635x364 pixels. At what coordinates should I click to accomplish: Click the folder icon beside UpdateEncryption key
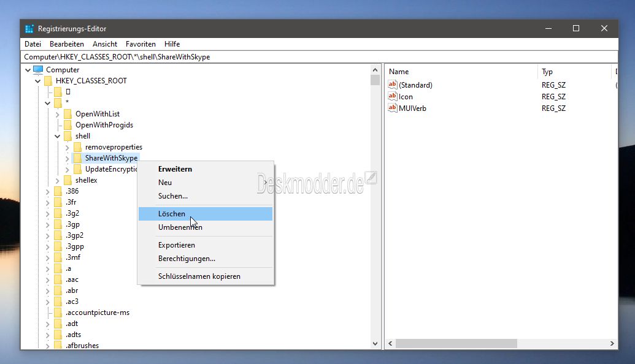(x=77, y=169)
